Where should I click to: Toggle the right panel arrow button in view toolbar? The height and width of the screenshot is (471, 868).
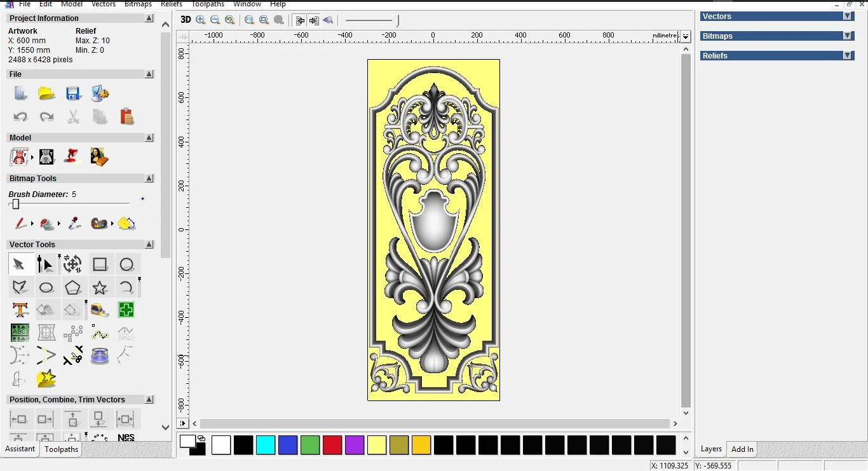[314, 20]
